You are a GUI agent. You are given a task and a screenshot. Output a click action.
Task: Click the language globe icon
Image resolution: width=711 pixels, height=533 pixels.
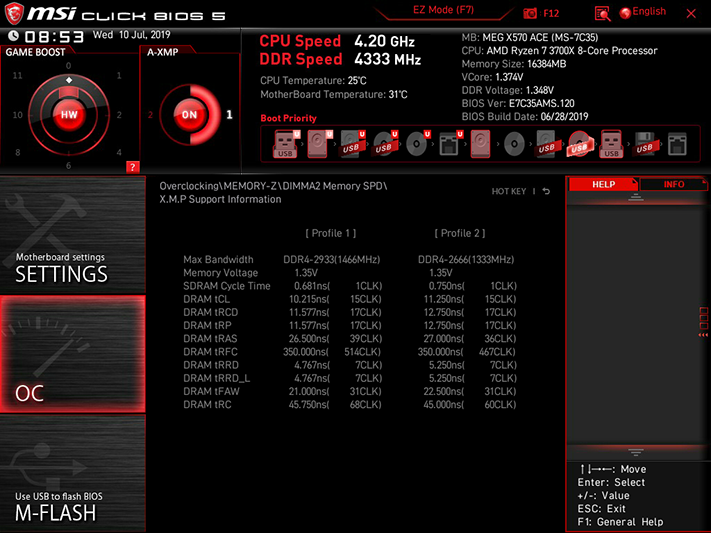point(625,13)
